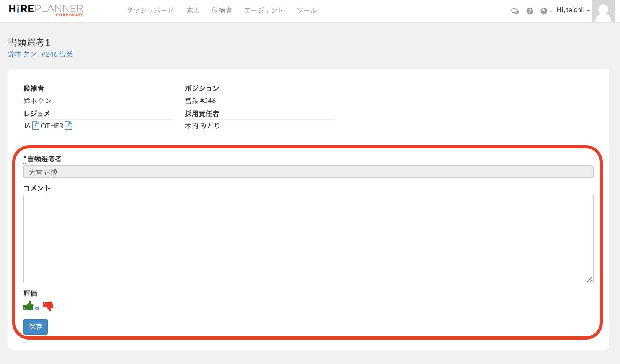Open the ダッシュボード menu item
The image size is (620, 364).
(150, 10)
